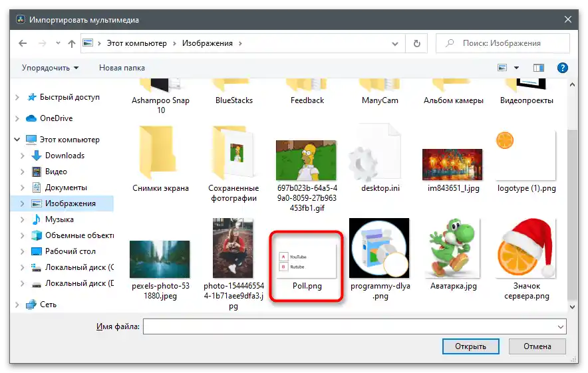Select Этот компьютер in the sidebar

click(x=69, y=140)
